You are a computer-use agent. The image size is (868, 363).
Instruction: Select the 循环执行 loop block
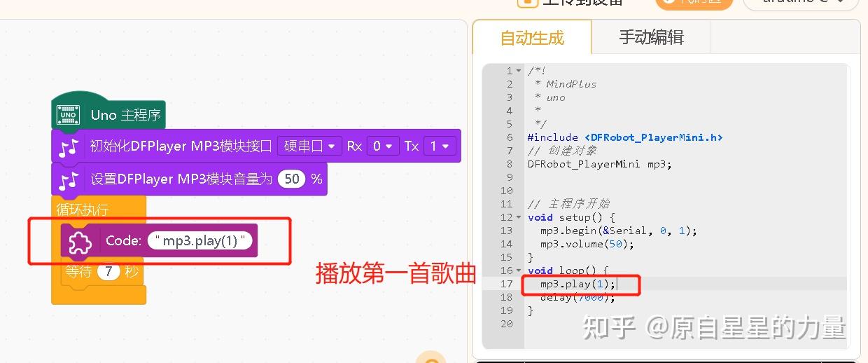[83, 210]
